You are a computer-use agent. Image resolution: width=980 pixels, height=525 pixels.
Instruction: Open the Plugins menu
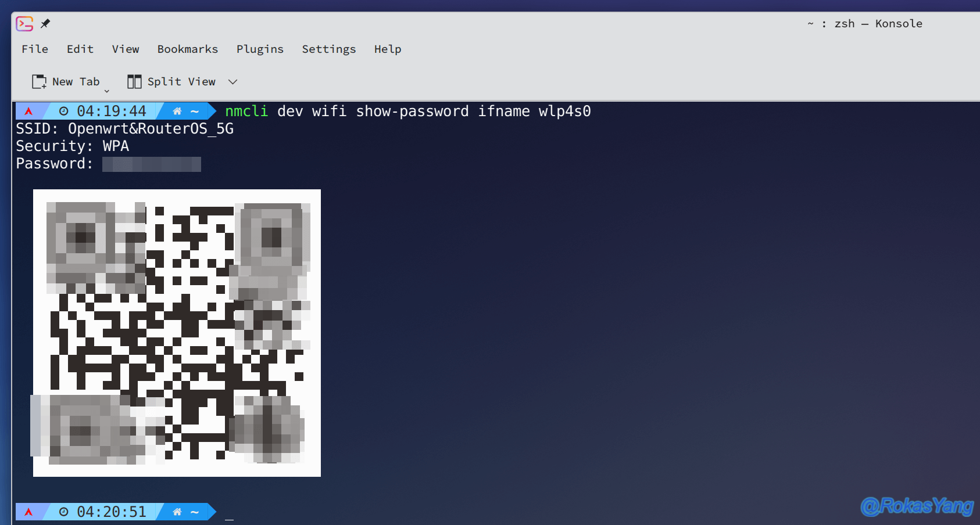pyautogui.click(x=260, y=49)
